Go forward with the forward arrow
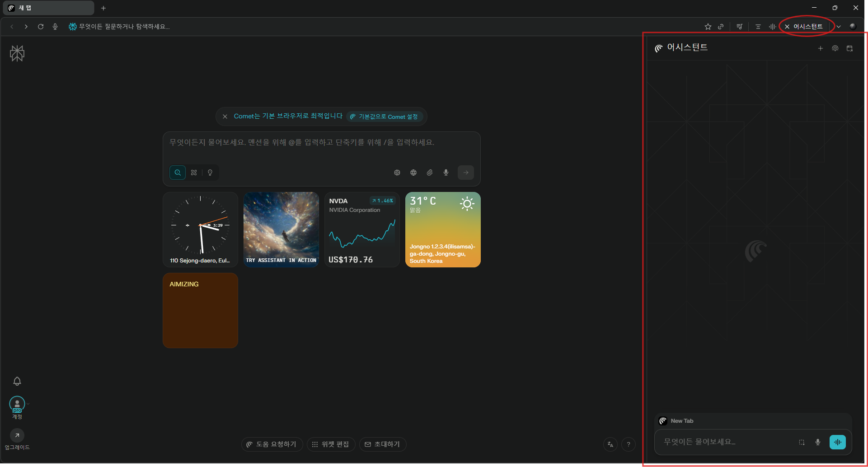 pos(26,27)
